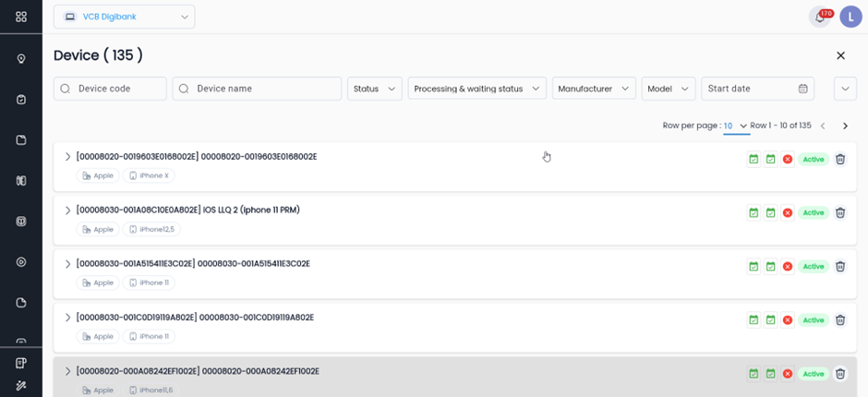Toggle Active badge on 00008030-001C0D19119A802E row
The image size is (868, 397).
point(813,319)
